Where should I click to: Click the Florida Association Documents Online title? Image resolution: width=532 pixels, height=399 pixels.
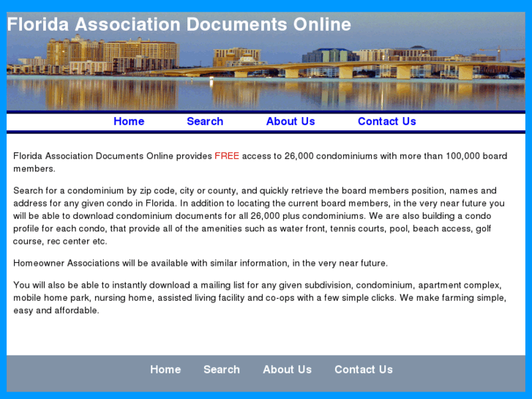(179, 24)
